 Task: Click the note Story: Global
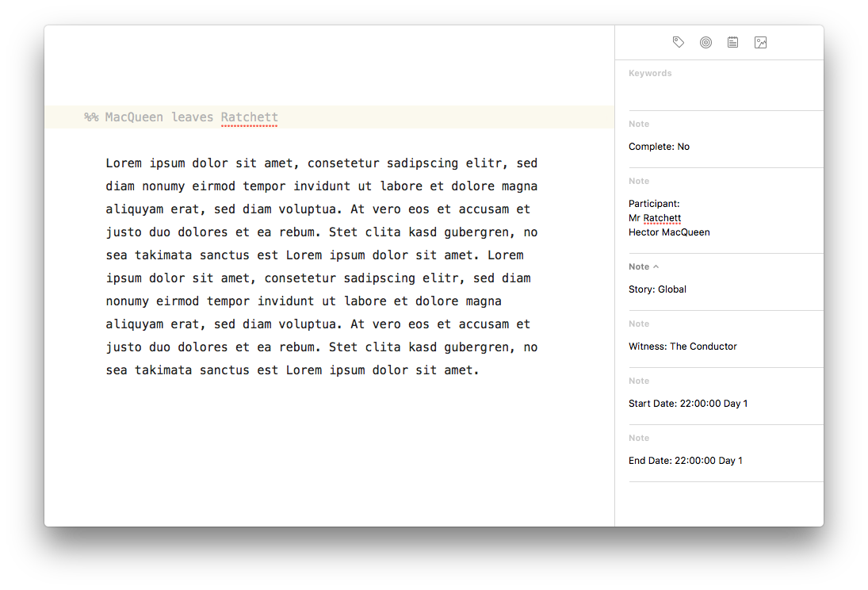pyautogui.click(x=657, y=289)
